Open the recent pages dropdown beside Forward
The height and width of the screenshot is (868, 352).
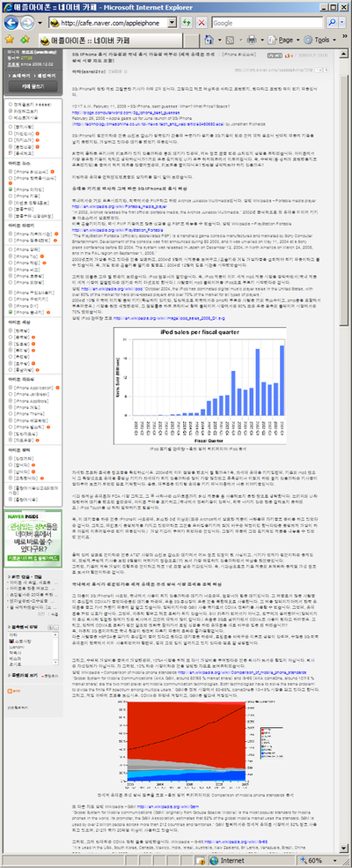pos(39,23)
